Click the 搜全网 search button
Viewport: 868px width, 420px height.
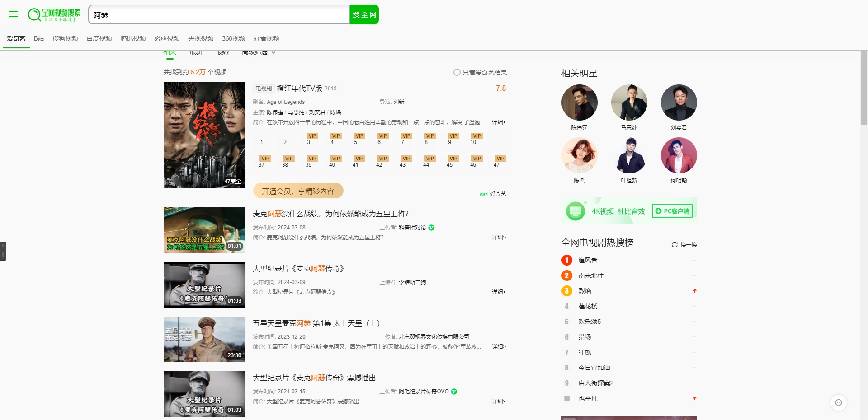click(x=364, y=14)
